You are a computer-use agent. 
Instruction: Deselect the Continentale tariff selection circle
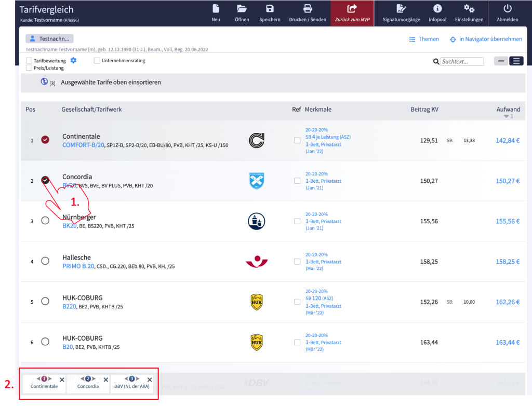(x=45, y=140)
